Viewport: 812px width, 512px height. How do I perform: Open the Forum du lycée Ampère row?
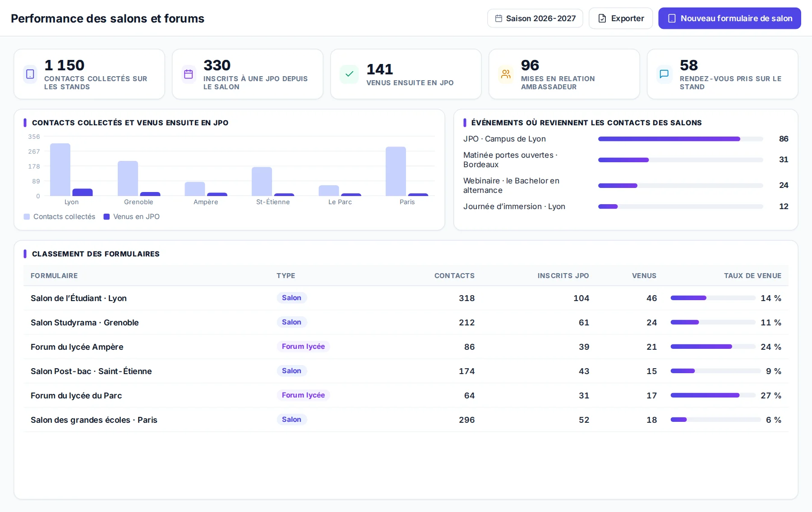coord(406,347)
